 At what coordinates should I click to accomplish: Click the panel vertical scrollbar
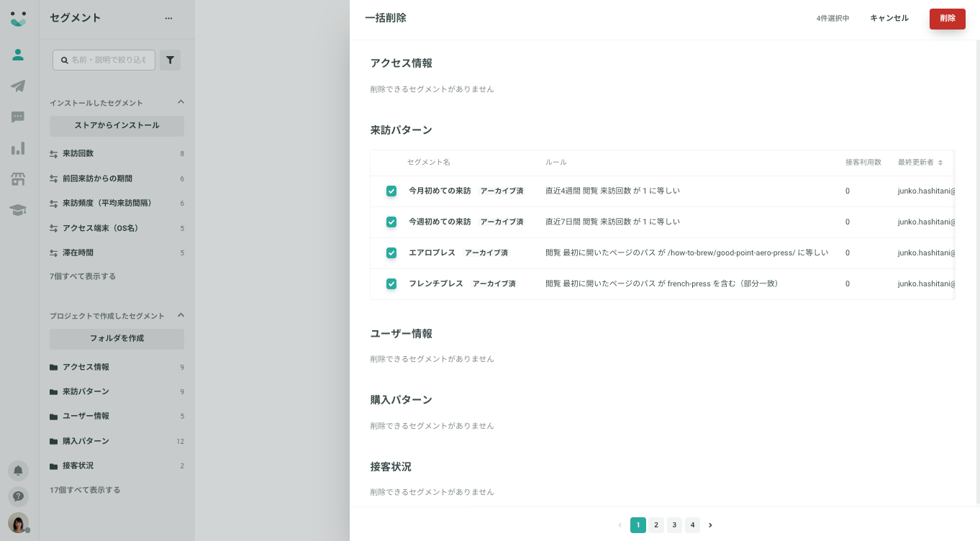point(976,272)
